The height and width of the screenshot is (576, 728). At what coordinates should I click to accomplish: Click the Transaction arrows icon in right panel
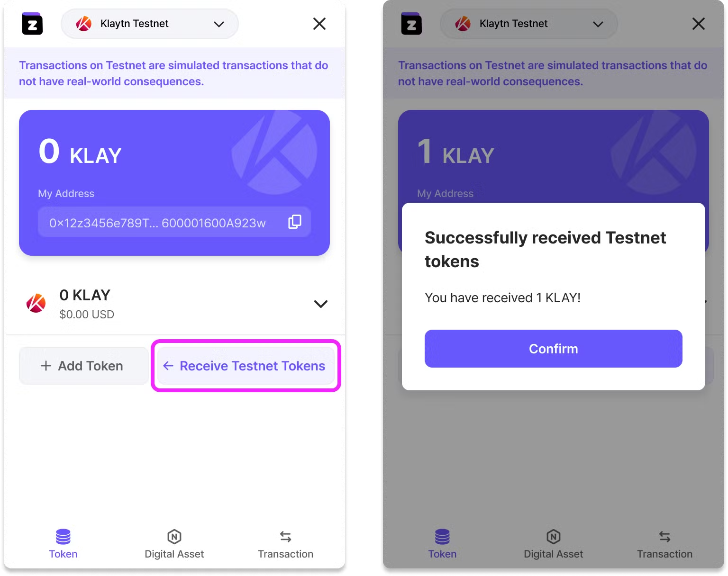click(664, 537)
